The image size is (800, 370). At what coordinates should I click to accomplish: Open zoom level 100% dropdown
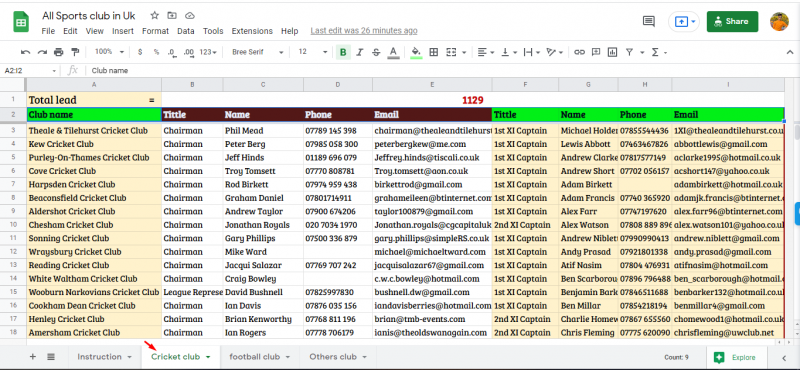[109, 52]
